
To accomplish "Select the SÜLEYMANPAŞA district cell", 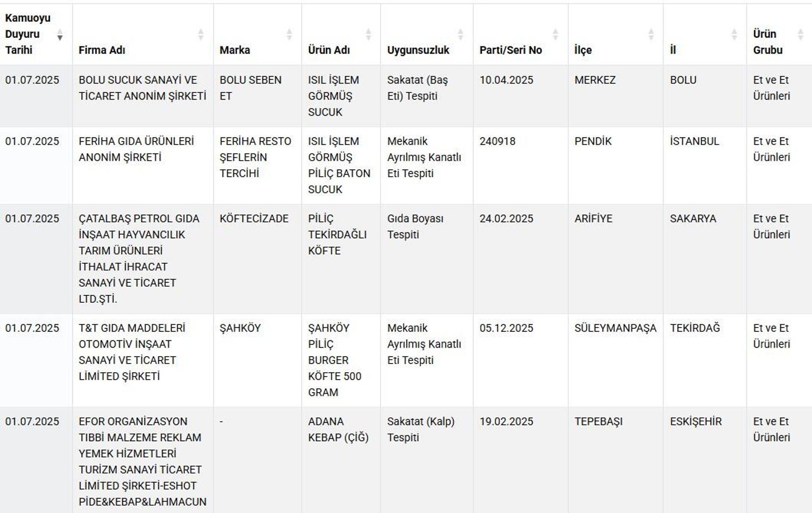I will 615,328.
